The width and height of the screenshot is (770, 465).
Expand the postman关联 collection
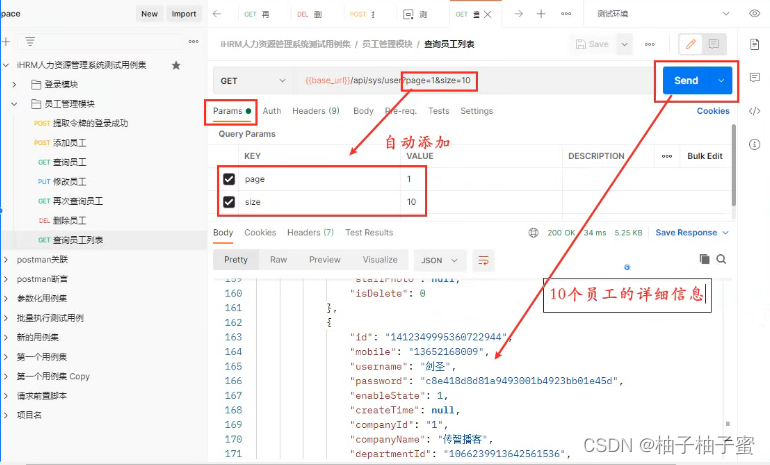point(6,260)
